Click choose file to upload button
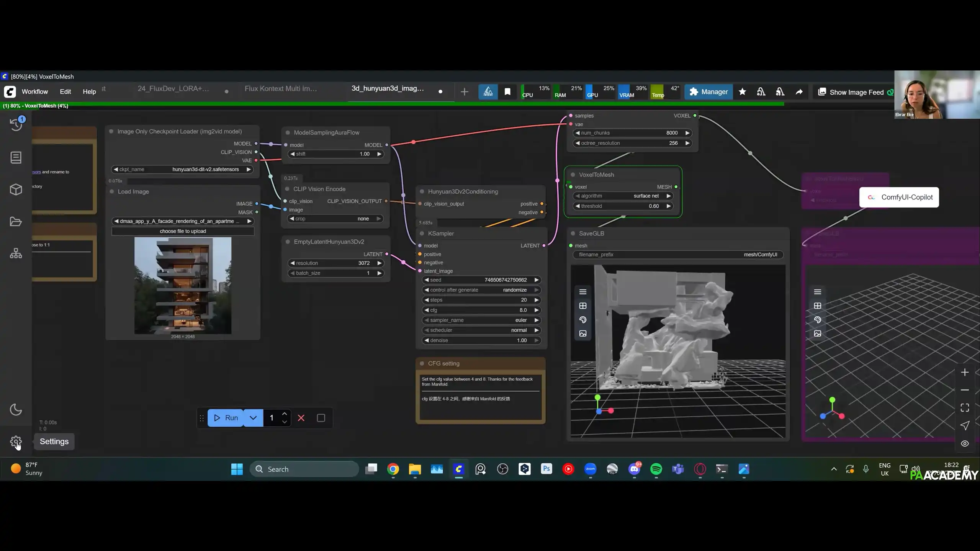The width and height of the screenshot is (980, 551). coord(183,231)
